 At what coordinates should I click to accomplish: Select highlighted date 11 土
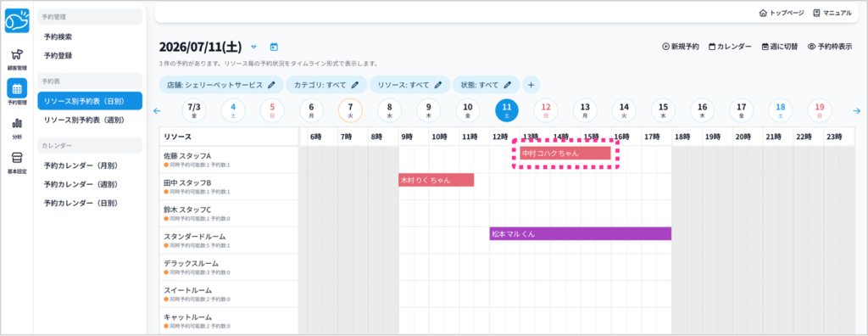(x=507, y=110)
